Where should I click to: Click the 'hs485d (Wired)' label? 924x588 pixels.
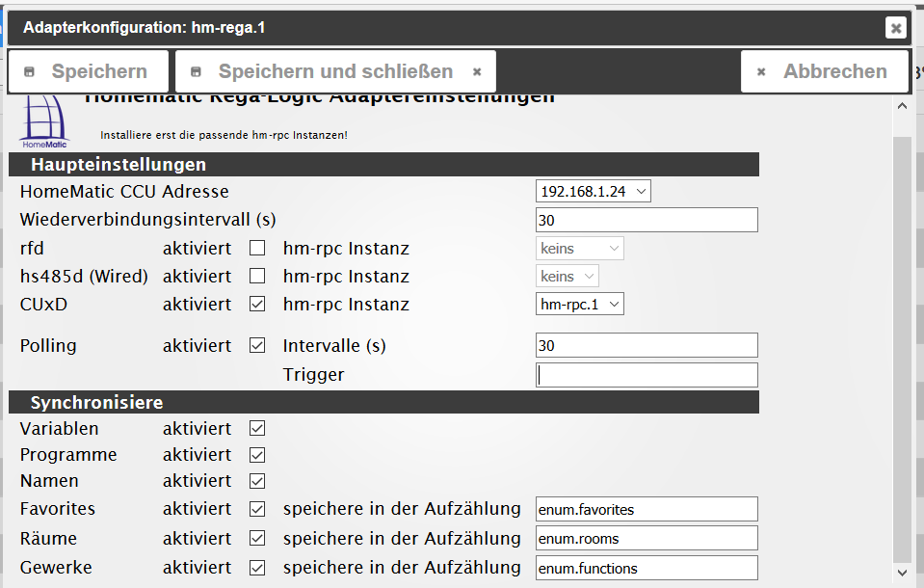pyautogui.click(x=84, y=276)
